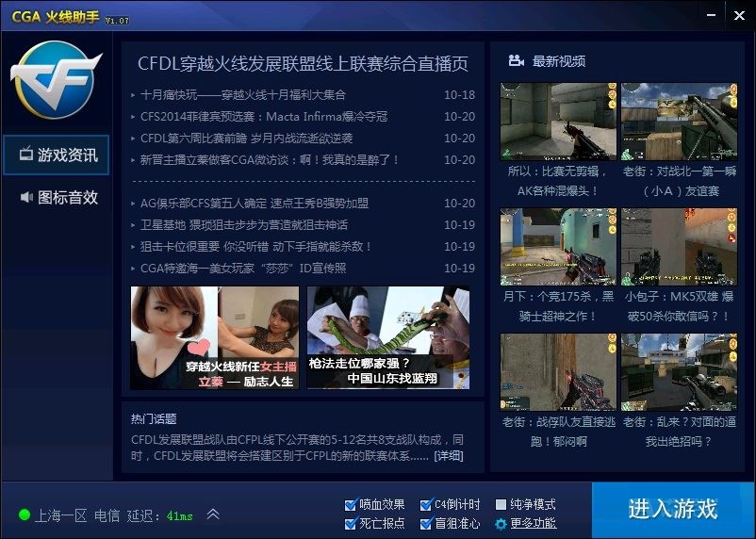Click the 女主播立蓁 banner image
756x539 pixels.
[x=215, y=338]
